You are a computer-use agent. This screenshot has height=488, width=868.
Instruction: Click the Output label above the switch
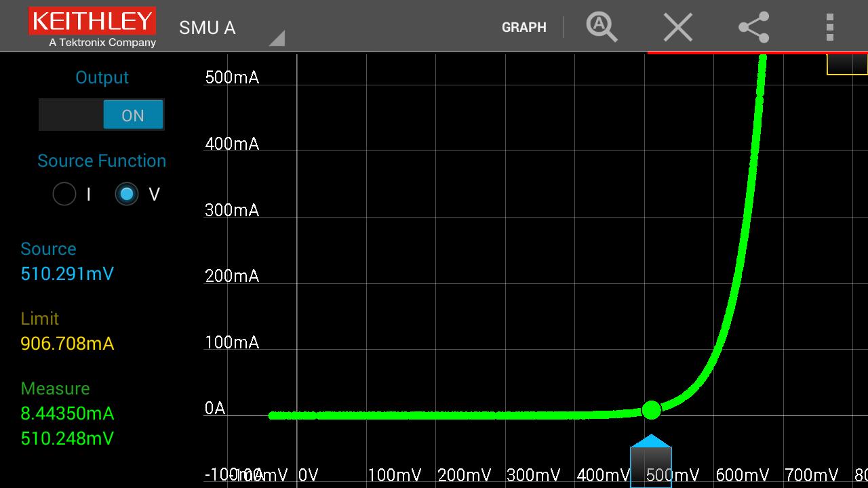(x=102, y=77)
